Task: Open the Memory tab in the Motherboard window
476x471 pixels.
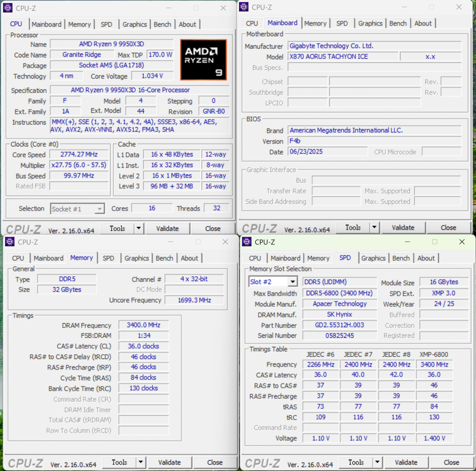Action: click(x=316, y=23)
